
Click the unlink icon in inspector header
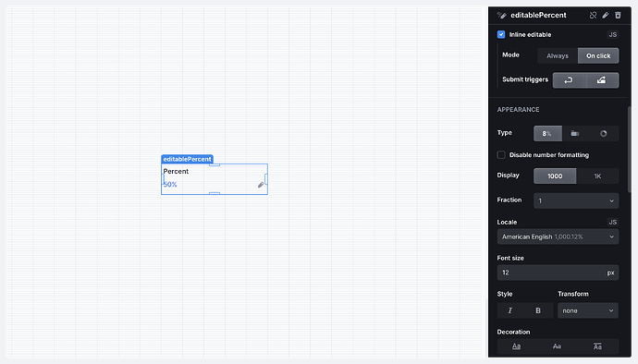click(x=593, y=16)
